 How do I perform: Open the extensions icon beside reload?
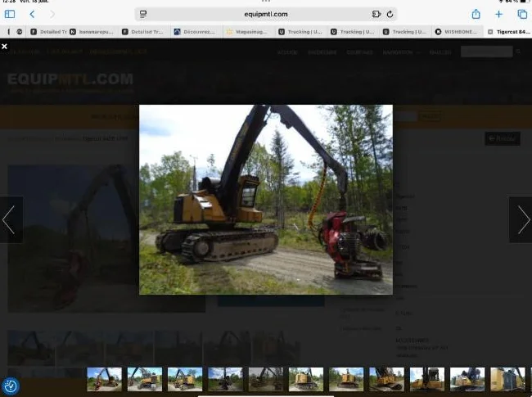376,14
